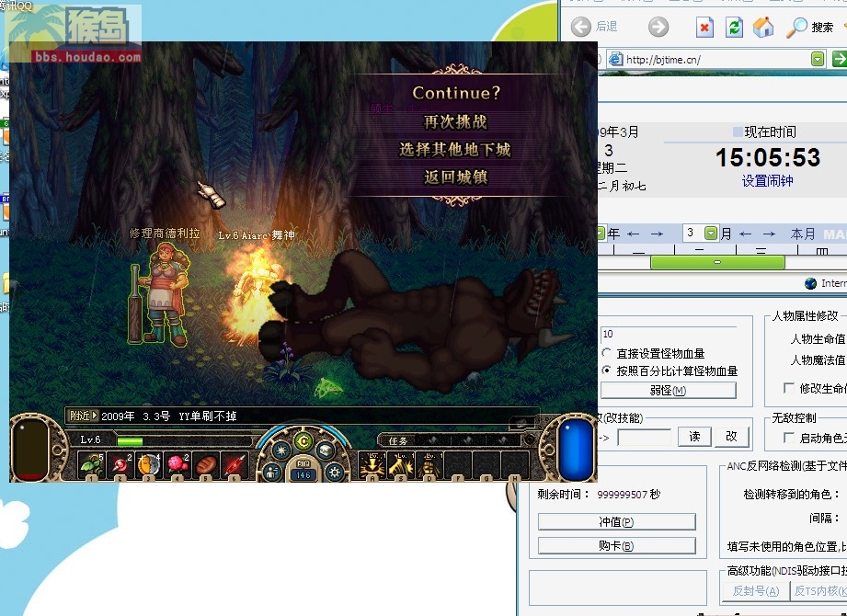Click chat message 2009年 3.3号 YY单刷不掉
This screenshot has width=847, height=616.
[x=168, y=416]
